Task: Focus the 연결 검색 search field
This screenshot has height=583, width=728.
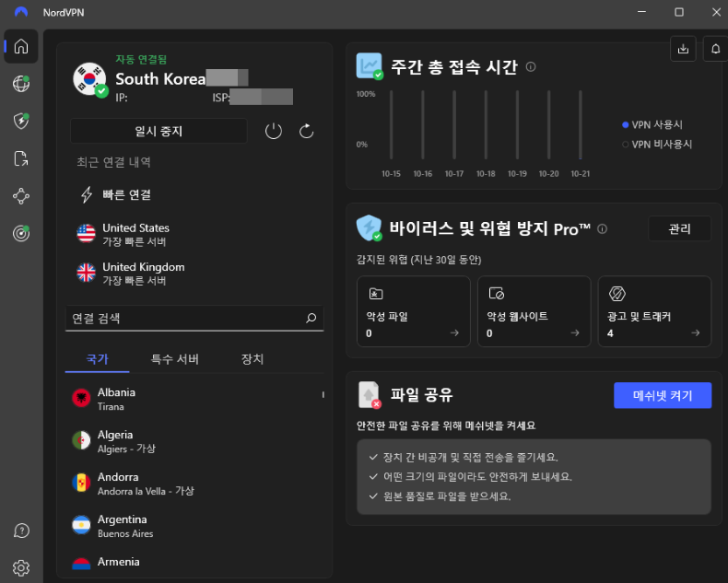Action: click(194, 319)
